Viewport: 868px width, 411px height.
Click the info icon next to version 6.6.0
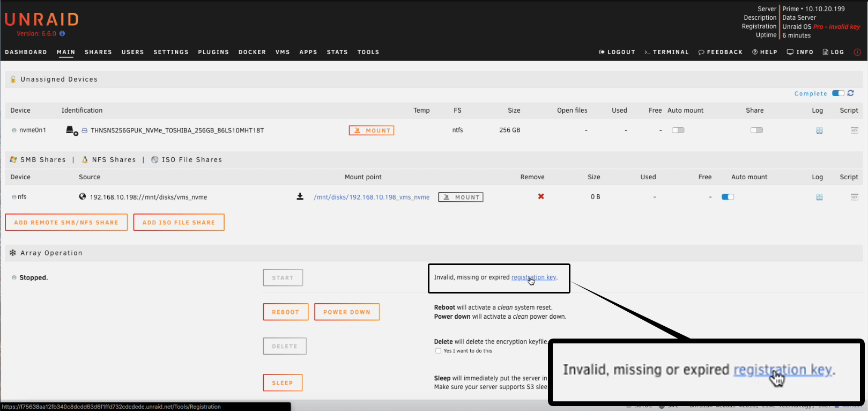62,34
